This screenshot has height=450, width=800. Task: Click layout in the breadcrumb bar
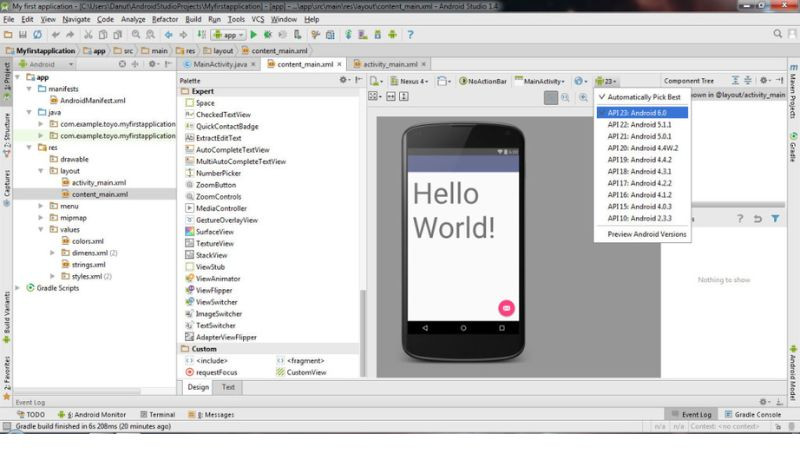coord(218,51)
